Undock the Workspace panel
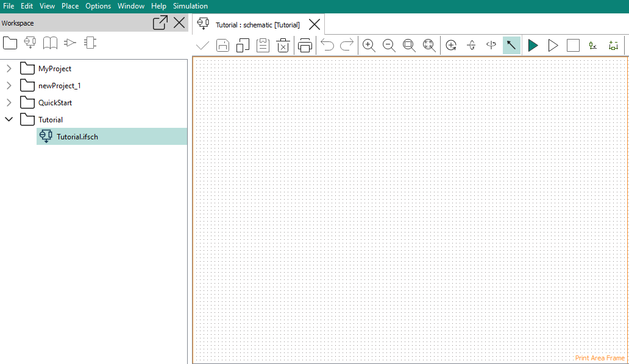Image resolution: width=629 pixels, height=364 pixels. click(160, 23)
